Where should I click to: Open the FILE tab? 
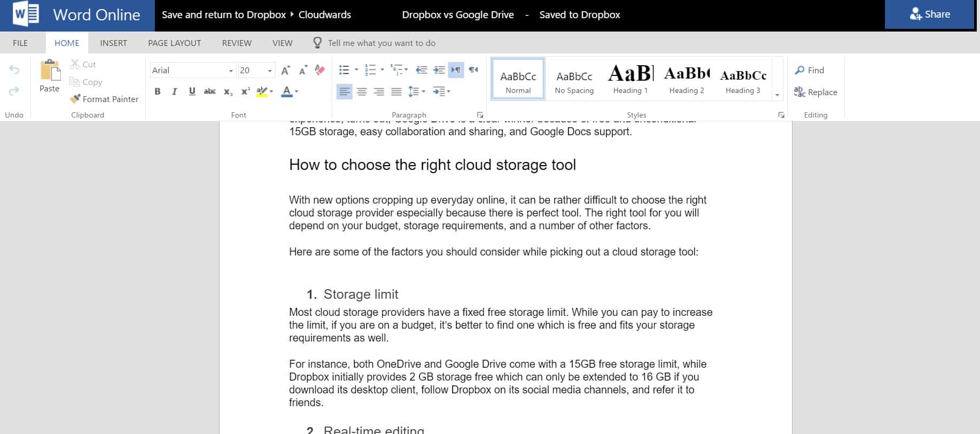click(x=20, y=43)
